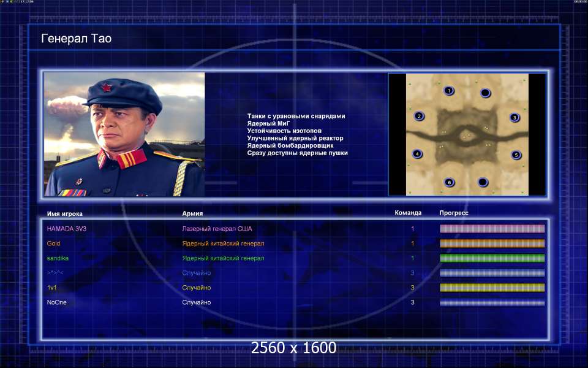Screen dimensions: 588x368
Task: Click 'Случайно' army in 1v1 row
Action: (197, 288)
